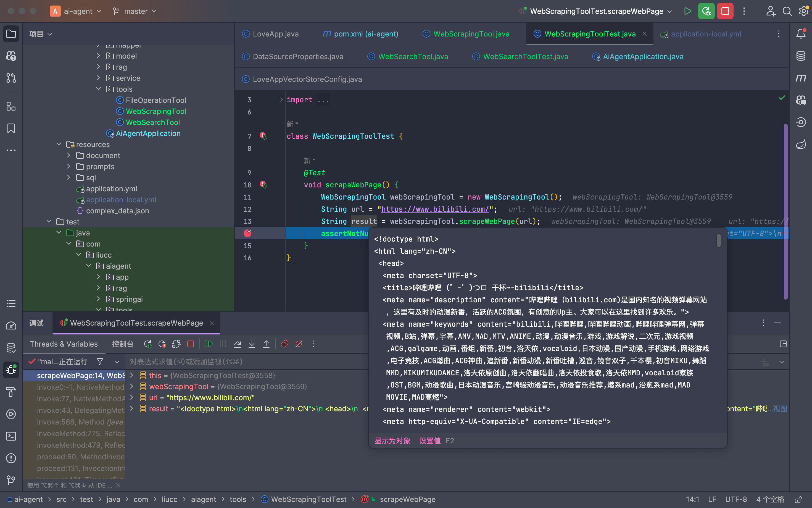Image resolution: width=812 pixels, height=508 pixels.
Task: Click 设置值 link in value popup
Action: pyautogui.click(x=430, y=441)
